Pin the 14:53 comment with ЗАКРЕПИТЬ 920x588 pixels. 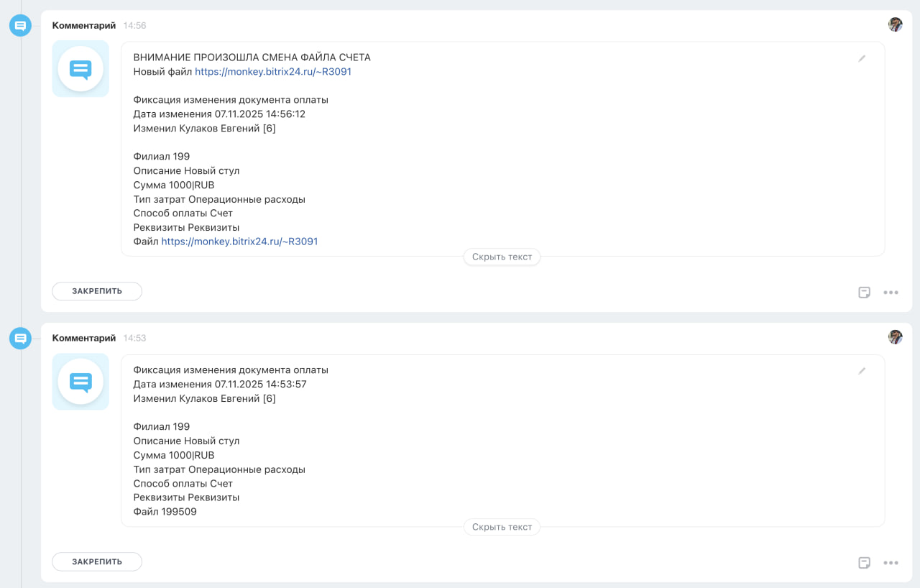click(97, 561)
